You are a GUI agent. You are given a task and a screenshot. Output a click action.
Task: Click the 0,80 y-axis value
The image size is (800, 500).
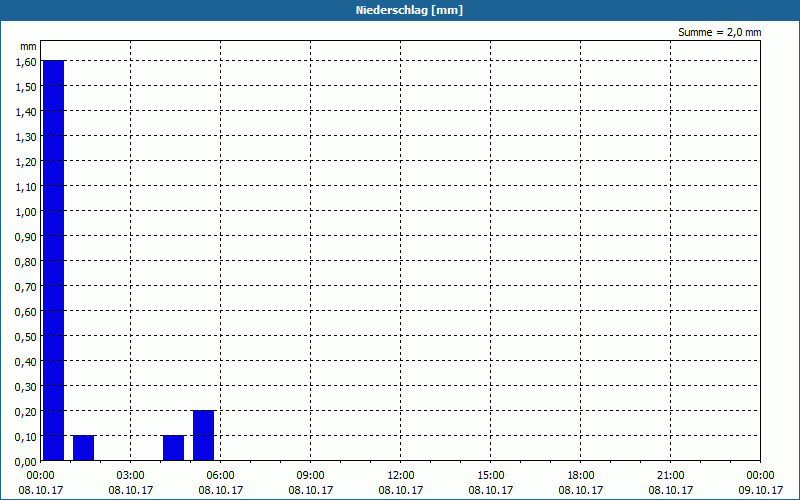26,261
